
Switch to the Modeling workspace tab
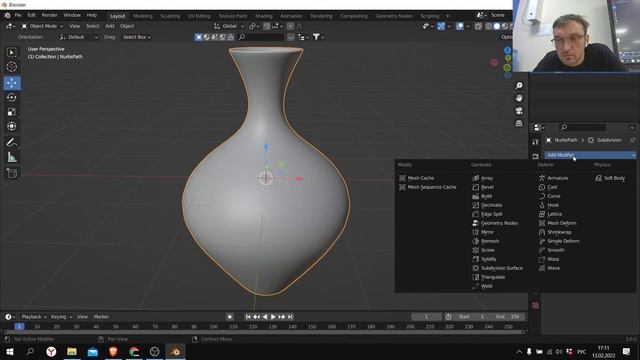pyautogui.click(x=143, y=16)
